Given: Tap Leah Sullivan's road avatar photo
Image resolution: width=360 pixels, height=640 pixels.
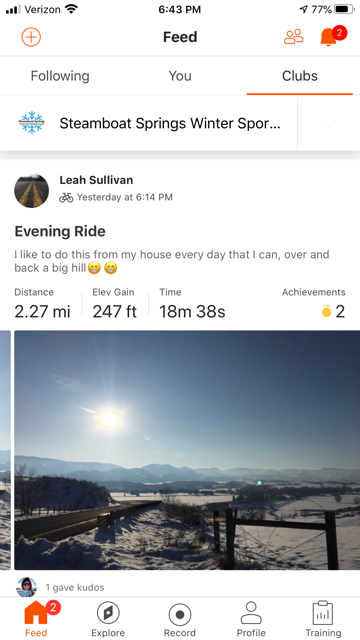Looking at the screenshot, I should tap(31, 191).
